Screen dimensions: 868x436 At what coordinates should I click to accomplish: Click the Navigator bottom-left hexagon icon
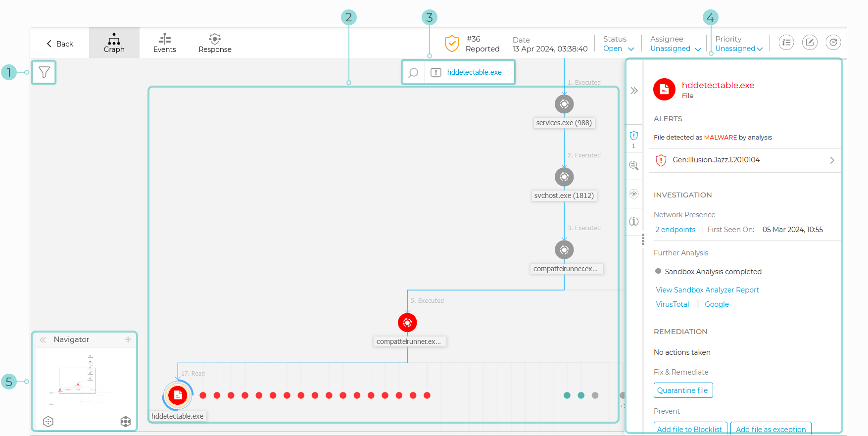click(x=48, y=422)
